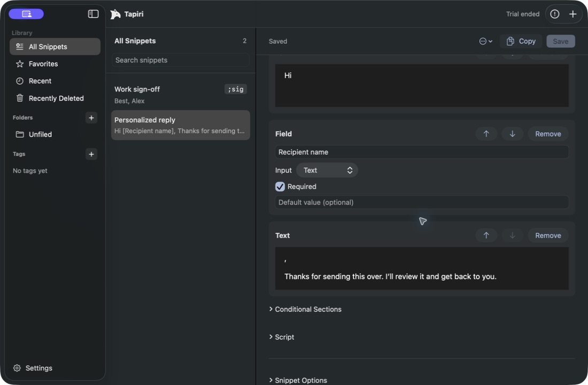The height and width of the screenshot is (385, 588).
Task: Click the purple pill button in the top-left corner
Action: [x=26, y=14]
